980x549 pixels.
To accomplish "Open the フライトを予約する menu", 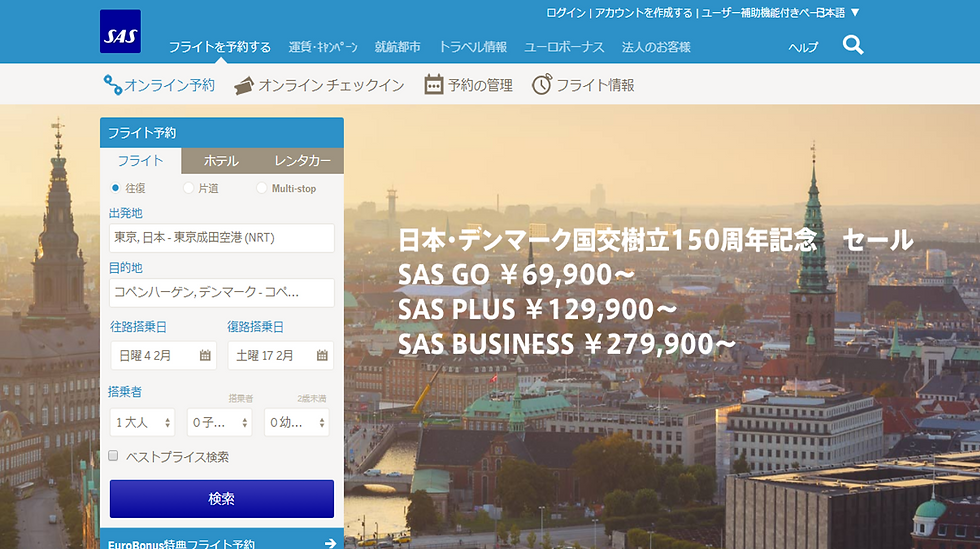I will [219, 47].
